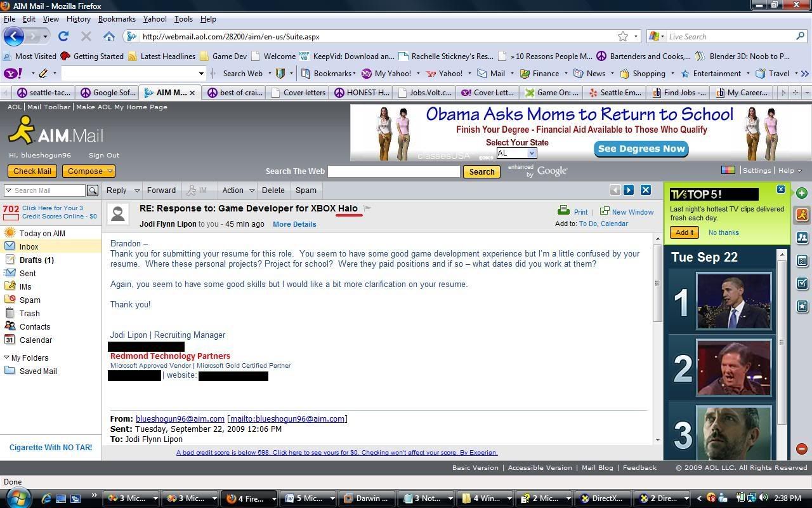Open the Tools menu

pyautogui.click(x=183, y=19)
